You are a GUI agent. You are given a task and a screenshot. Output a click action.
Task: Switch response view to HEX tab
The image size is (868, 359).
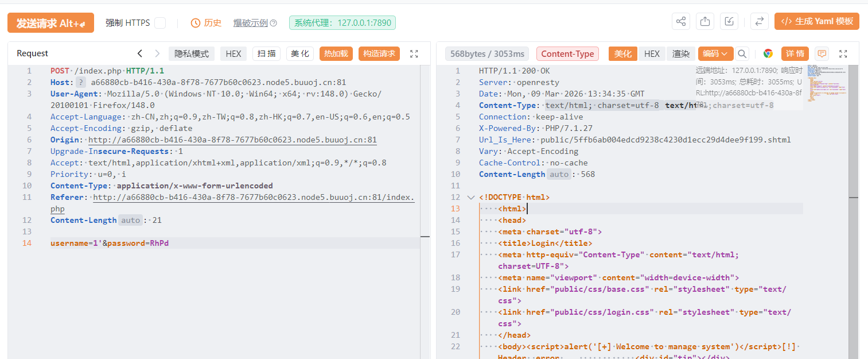[x=652, y=53]
